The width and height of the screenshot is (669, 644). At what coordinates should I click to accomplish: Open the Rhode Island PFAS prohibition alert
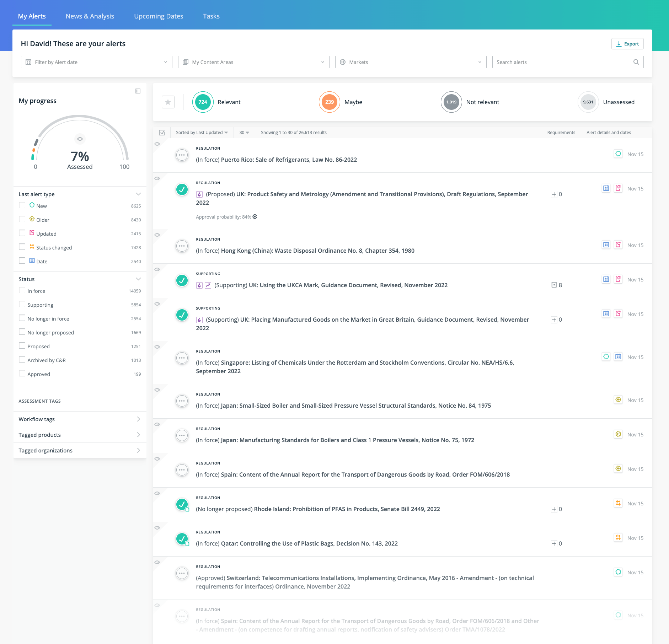click(x=347, y=509)
